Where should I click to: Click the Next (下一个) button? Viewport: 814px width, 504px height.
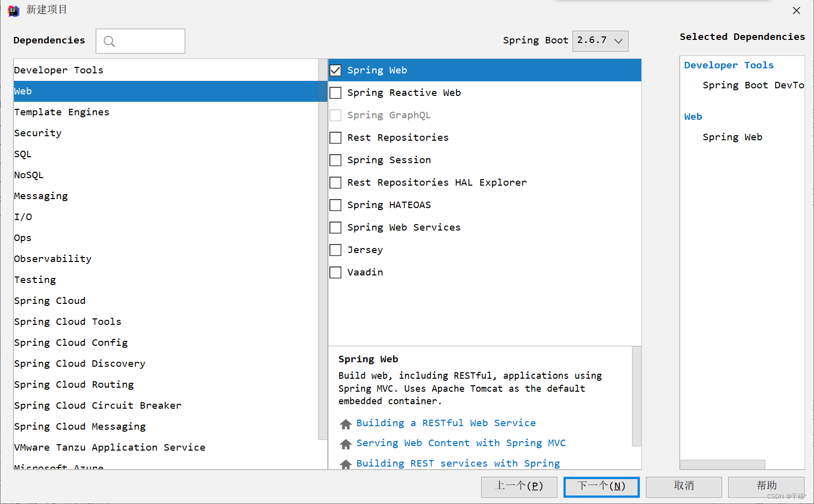601,487
